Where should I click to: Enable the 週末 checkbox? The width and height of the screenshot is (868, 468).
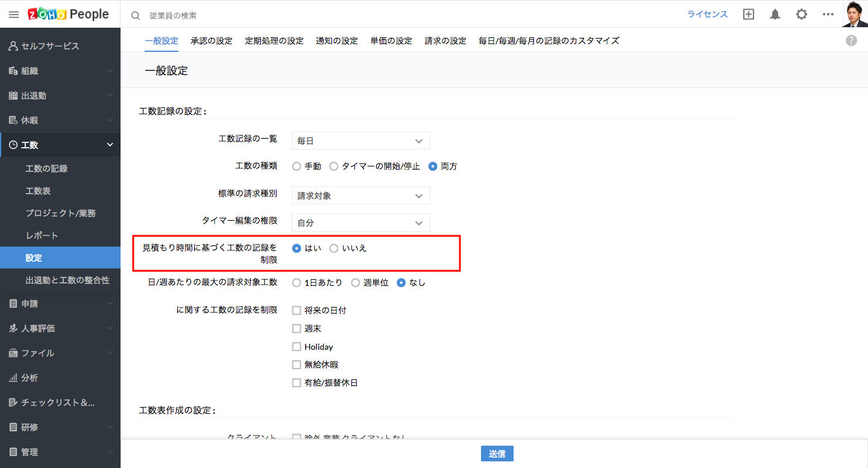tap(297, 329)
